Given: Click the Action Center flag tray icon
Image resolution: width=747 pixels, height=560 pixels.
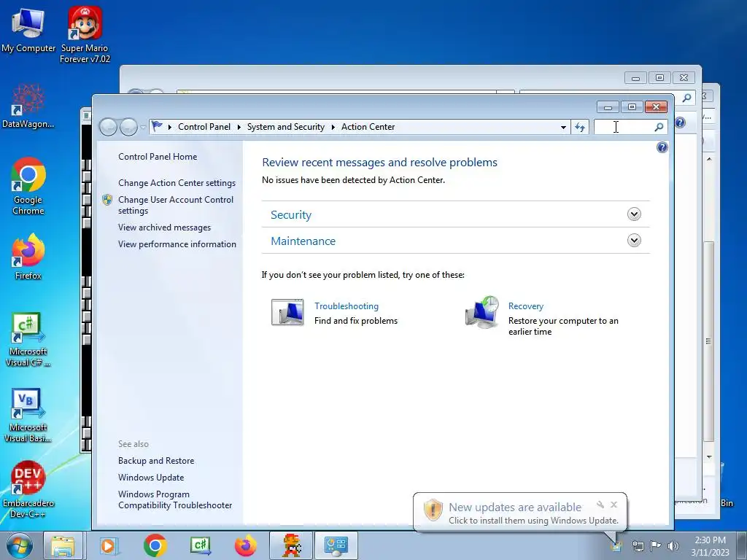Looking at the screenshot, I should tap(656, 546).
